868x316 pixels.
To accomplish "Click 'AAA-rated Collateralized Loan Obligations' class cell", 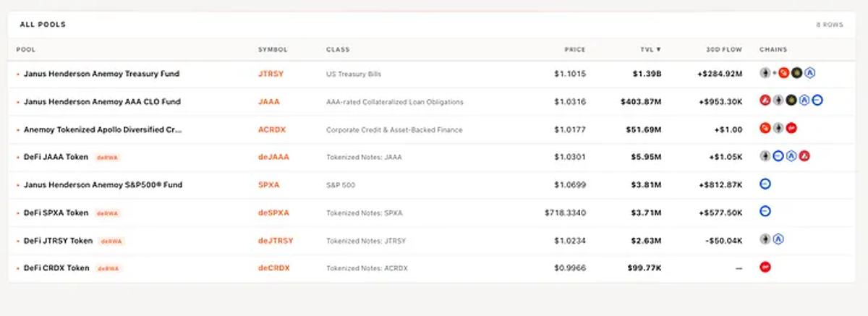I will click(x=395, y=102).
